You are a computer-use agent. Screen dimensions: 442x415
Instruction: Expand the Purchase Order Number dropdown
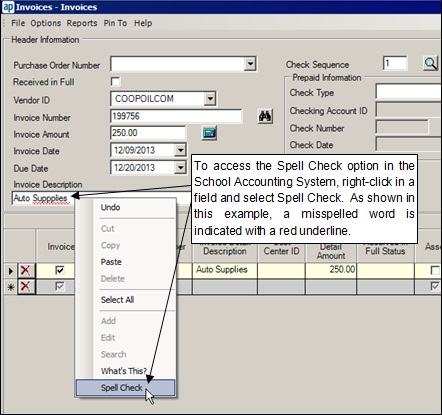250,64
